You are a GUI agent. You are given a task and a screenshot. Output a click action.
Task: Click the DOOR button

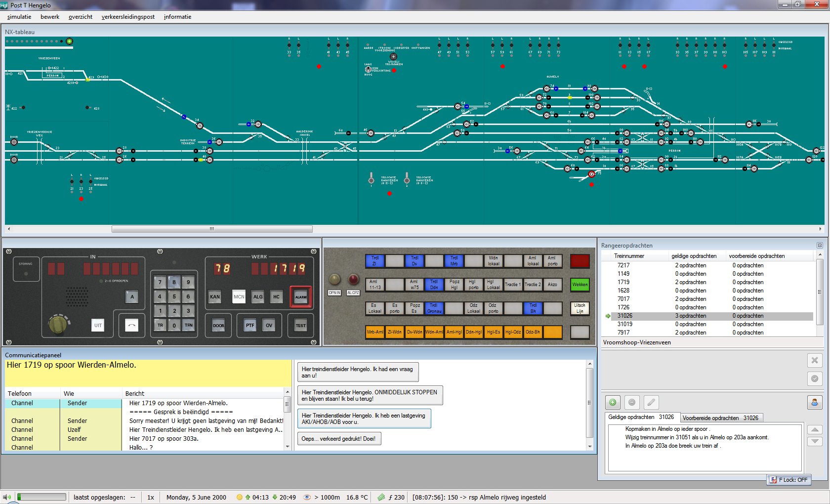(x=218, y=325)
